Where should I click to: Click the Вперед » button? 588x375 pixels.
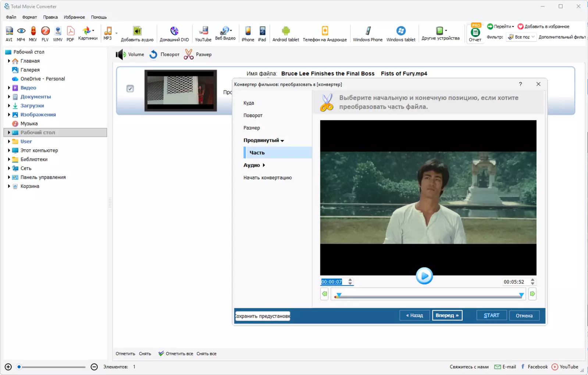[447, 315]
